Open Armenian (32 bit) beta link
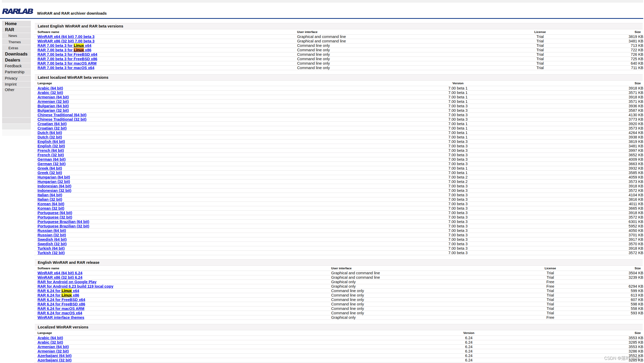This screenshot has height=363, width=644. pos(53,102)
